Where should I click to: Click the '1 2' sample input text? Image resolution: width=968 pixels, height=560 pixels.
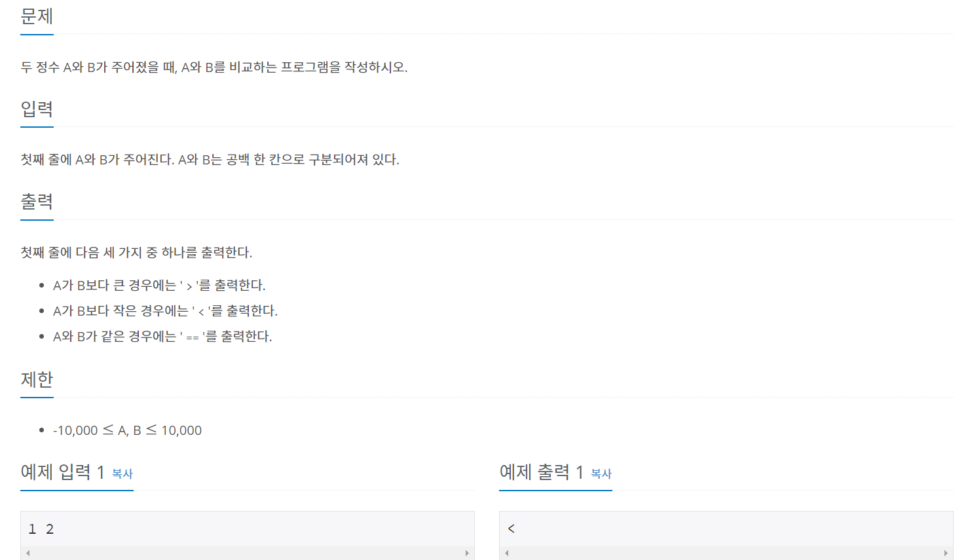click(41, 529)
